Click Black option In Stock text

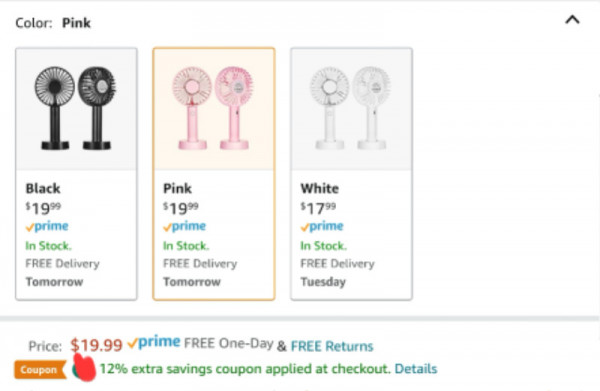click(x=49, y=246)
